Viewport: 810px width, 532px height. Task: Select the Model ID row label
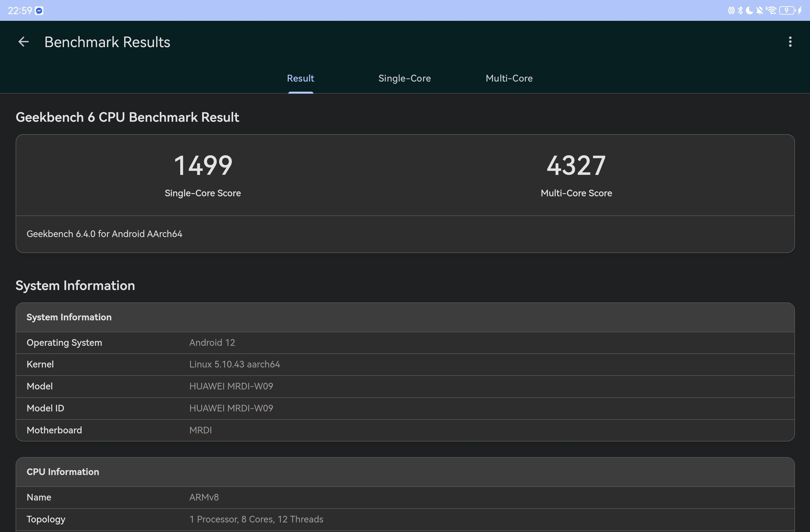(45, 409)
